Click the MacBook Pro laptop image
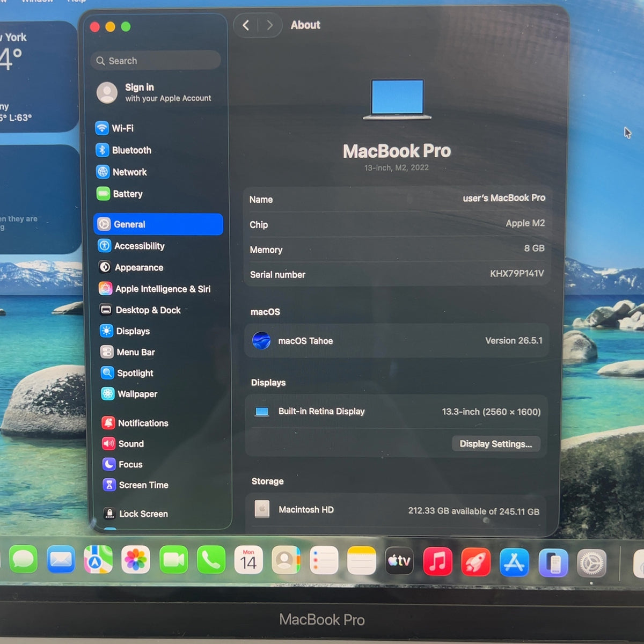This screenshot has height=644, width=644. point(397,99)
